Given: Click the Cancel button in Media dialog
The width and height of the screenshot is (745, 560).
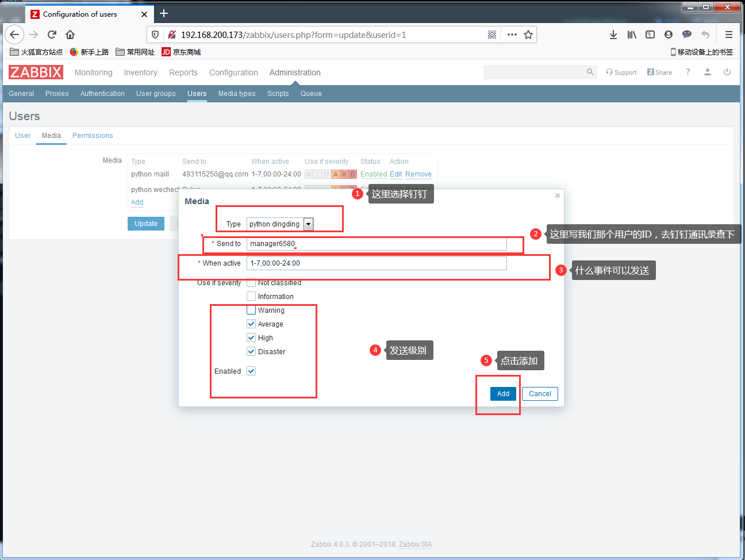Looking at the screenshot, I should point(540,394).
